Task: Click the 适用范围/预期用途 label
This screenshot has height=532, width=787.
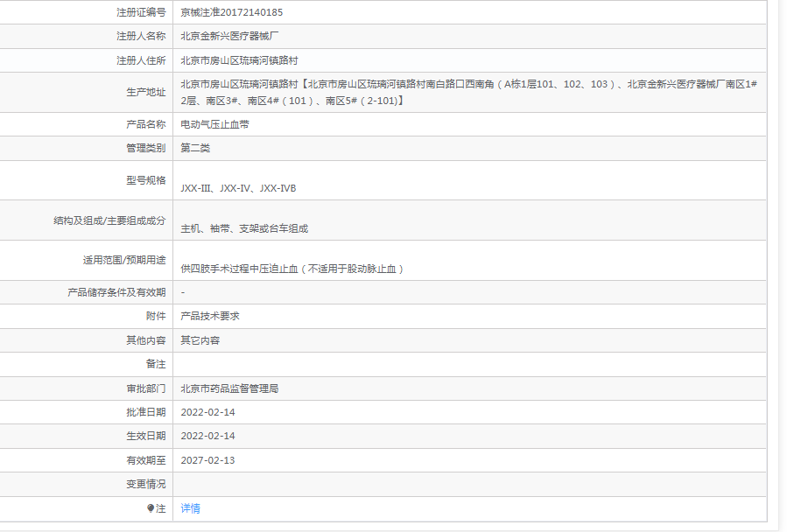Action: (124, 260)
